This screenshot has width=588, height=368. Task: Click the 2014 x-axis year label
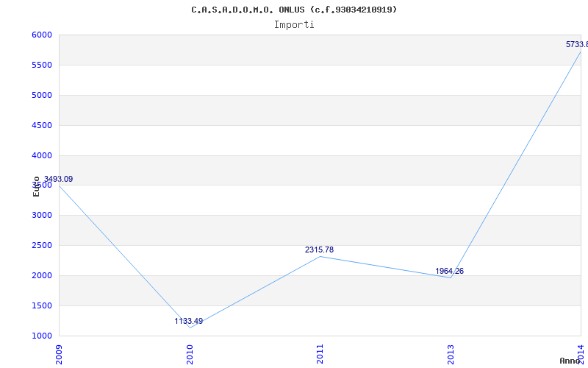click(581, 354)
